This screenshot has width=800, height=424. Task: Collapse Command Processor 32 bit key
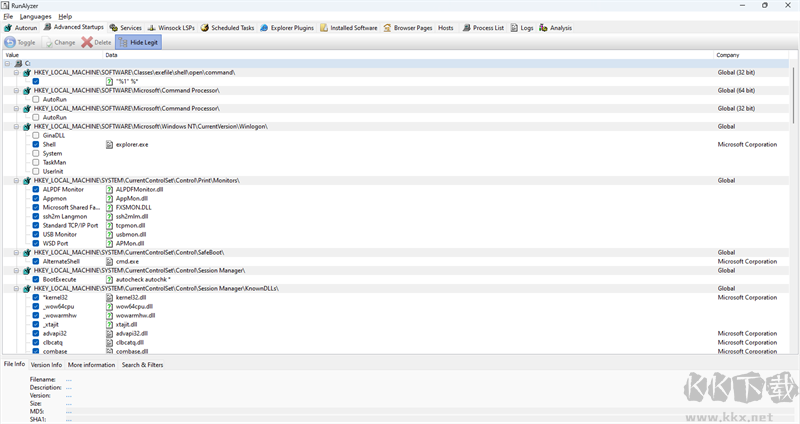coord(16,109)
